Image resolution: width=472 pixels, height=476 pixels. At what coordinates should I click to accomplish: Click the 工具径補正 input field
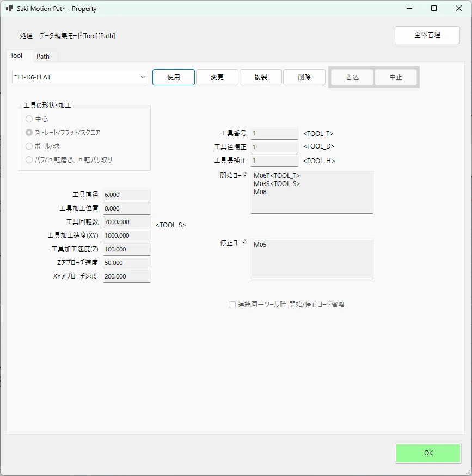[274, 147]
